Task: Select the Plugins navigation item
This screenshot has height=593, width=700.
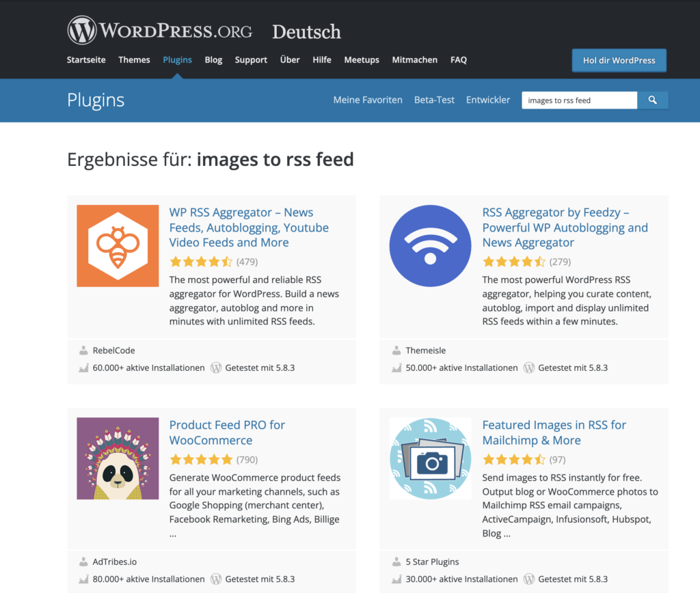Action: pyautogui.click(x=177, y=60)
